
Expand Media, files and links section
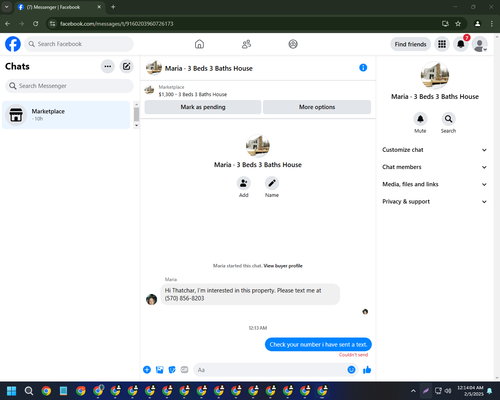435,184
